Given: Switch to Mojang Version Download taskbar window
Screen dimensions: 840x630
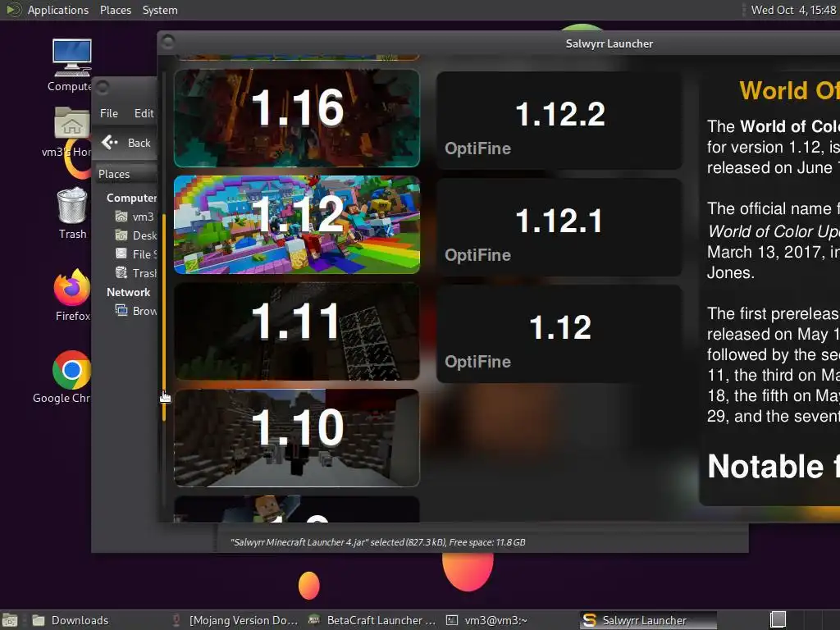Looking at the screenshot, I should [235, 620].
